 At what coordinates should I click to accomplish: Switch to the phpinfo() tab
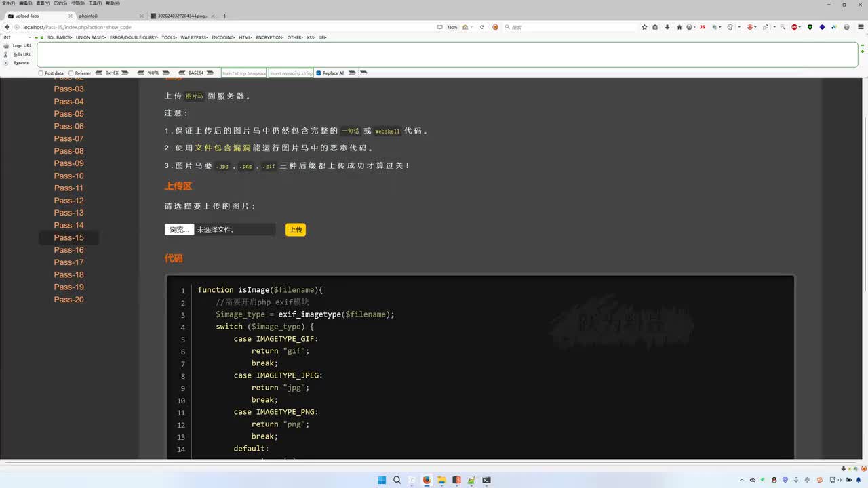coord(108,16)
